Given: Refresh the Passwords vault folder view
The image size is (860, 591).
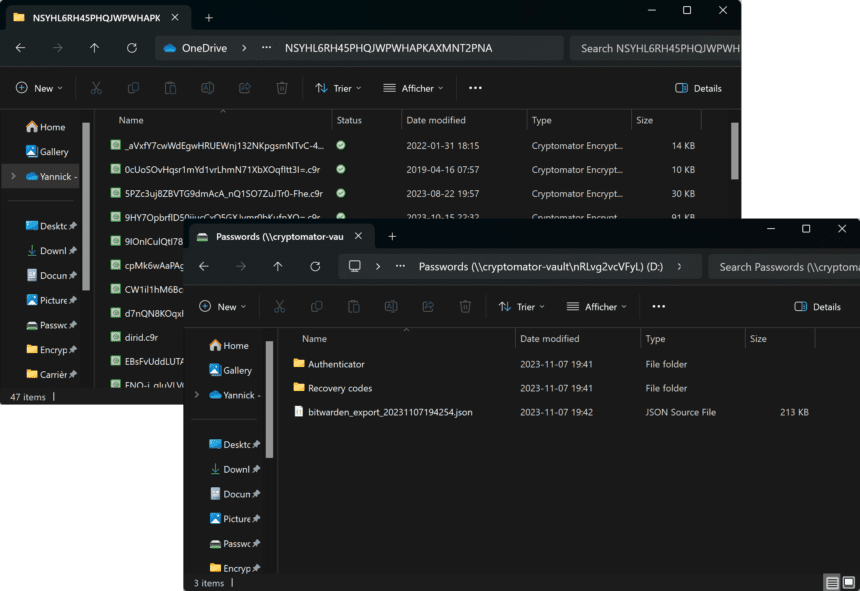Looking at the screenshot, I should (x=315, y=266).
